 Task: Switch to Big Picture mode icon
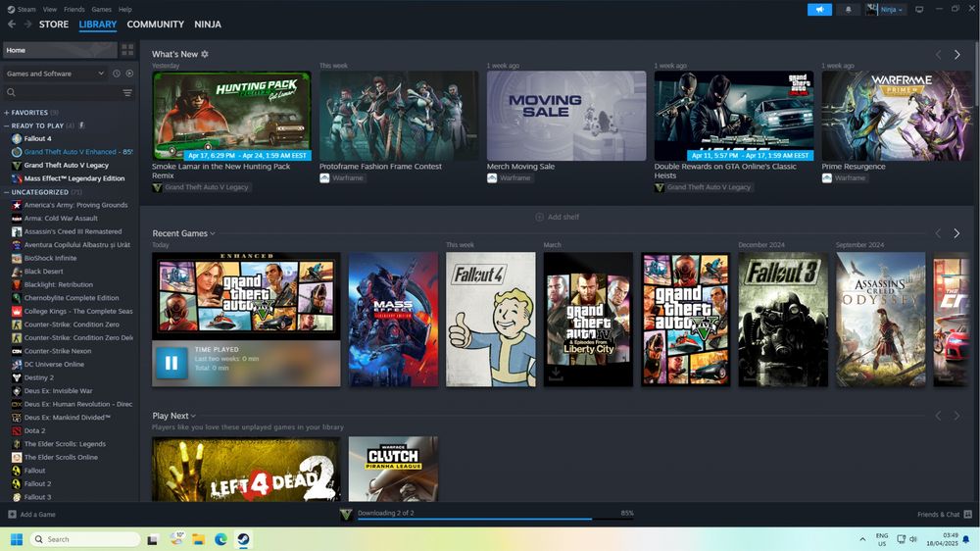click(x=919, y=10)
